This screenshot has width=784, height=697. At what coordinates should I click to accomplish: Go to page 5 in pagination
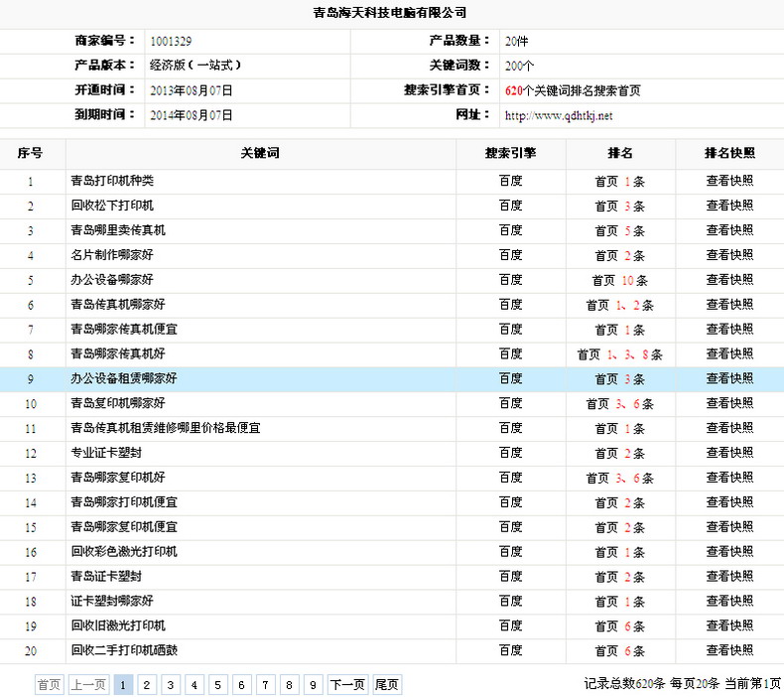[x=217, y=684]
